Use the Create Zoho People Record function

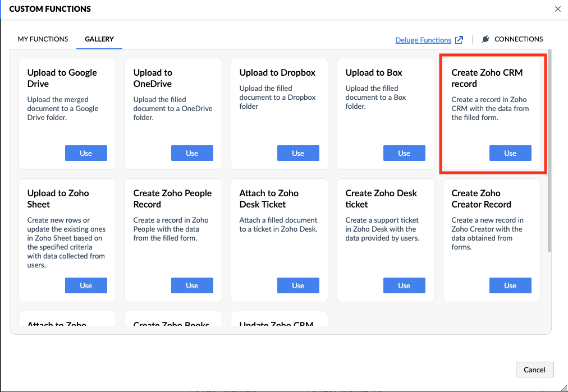192,285
